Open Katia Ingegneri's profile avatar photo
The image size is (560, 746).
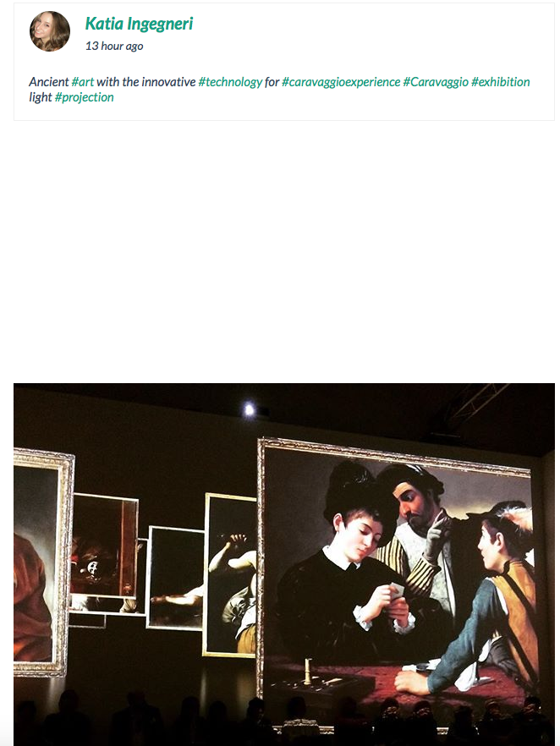coord(50,31)
